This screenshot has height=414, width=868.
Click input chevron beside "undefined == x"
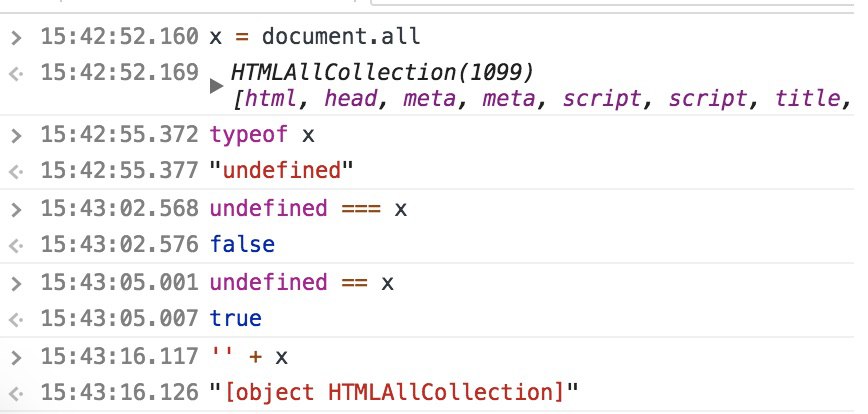[15, 284]
